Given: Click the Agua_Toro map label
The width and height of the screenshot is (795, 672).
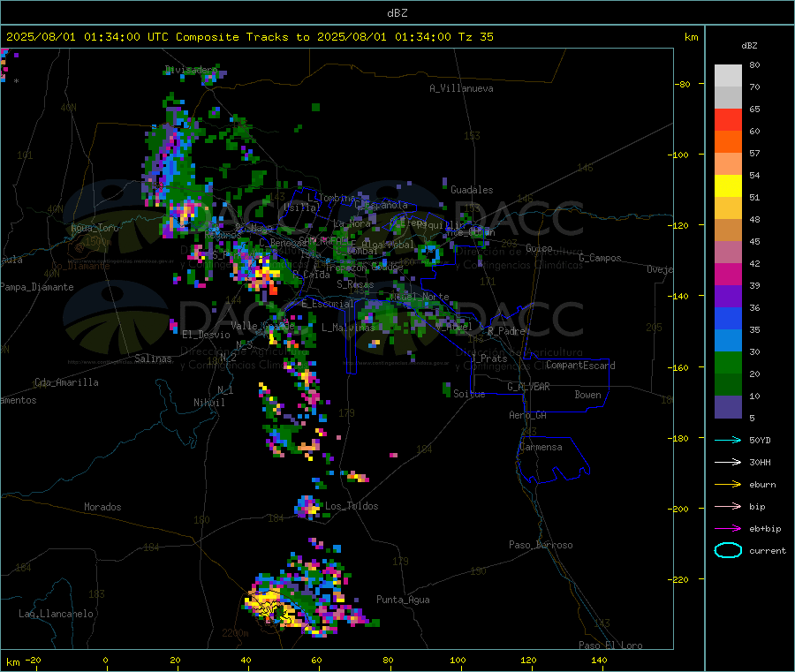Looking at the screenshot, I should [x=95, y=228].
